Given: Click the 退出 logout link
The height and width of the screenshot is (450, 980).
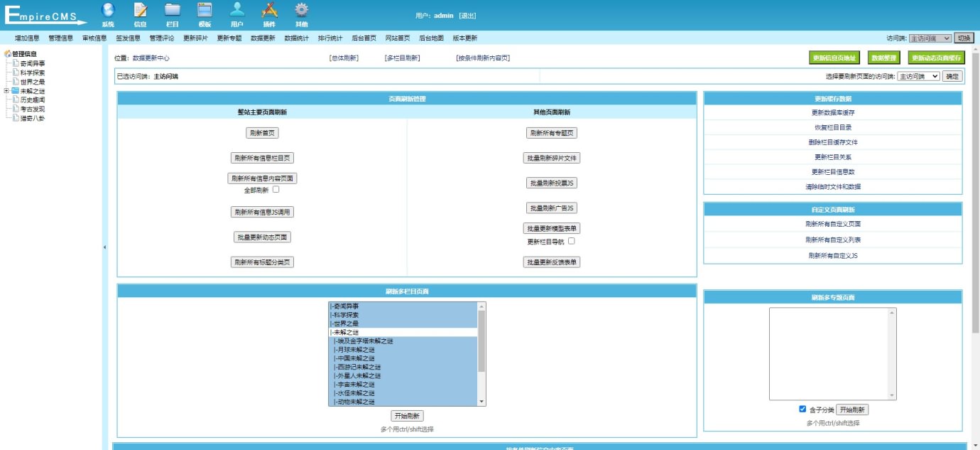Looking at the screenshot, I should 467,16.
